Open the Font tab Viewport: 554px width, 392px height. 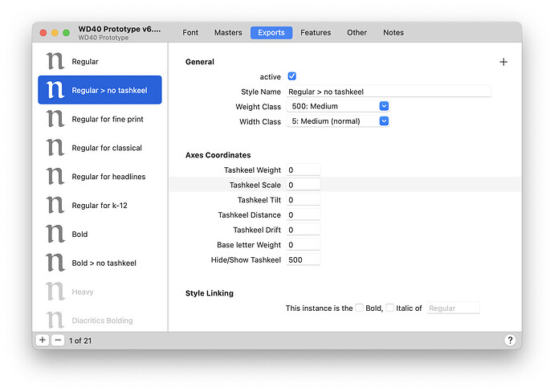click(190, 33)
